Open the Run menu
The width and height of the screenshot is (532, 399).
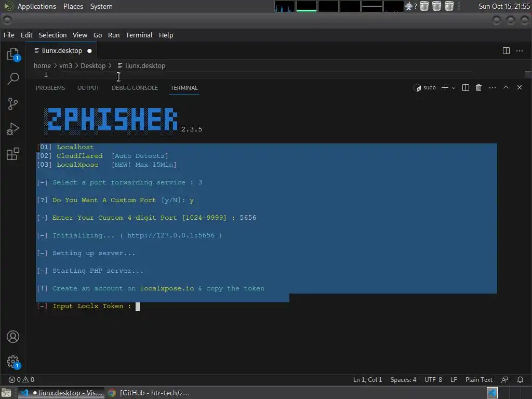[114, 35]
